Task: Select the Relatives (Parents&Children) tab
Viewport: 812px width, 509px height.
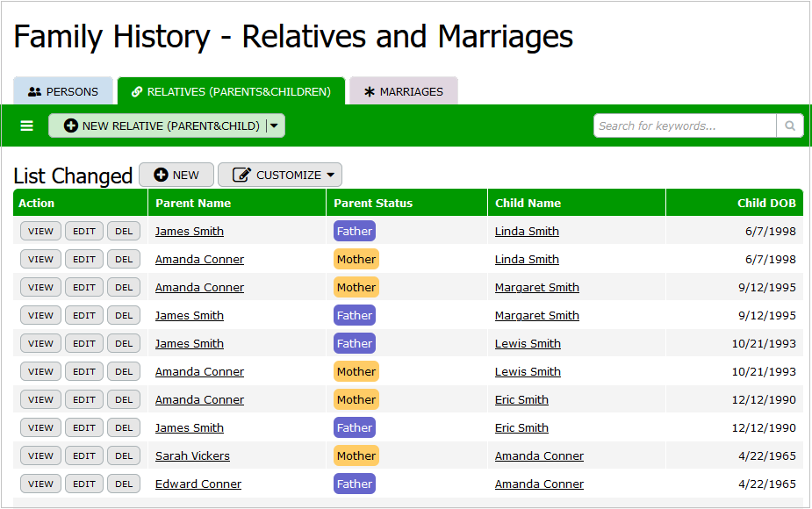Action: (232, 91)
